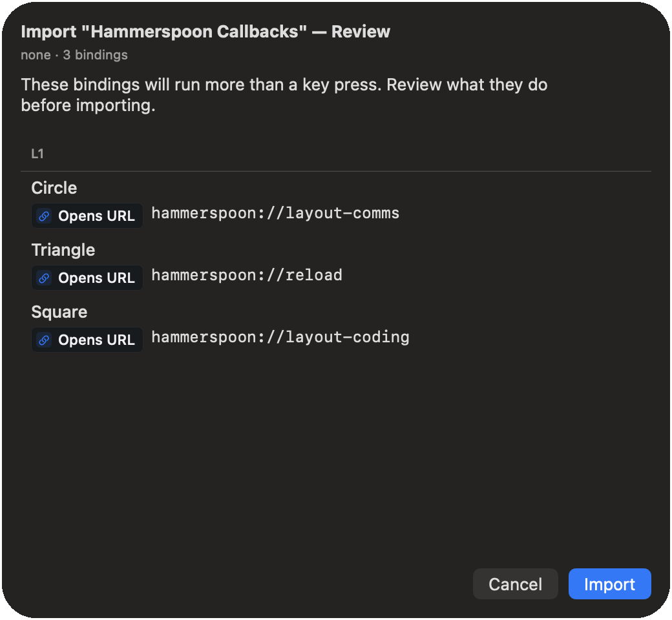Click the Triangle binding label
672x620 pixels.
pos(63,250)
